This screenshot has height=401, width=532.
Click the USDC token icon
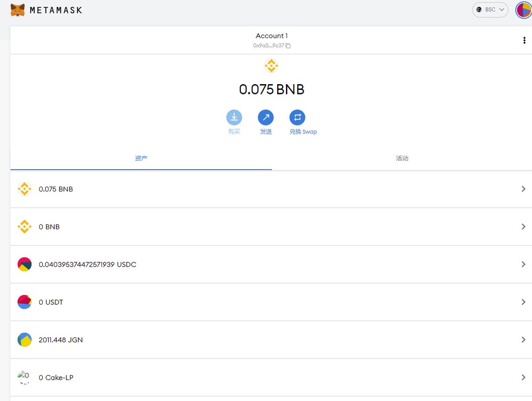click(x=24, y=265)
